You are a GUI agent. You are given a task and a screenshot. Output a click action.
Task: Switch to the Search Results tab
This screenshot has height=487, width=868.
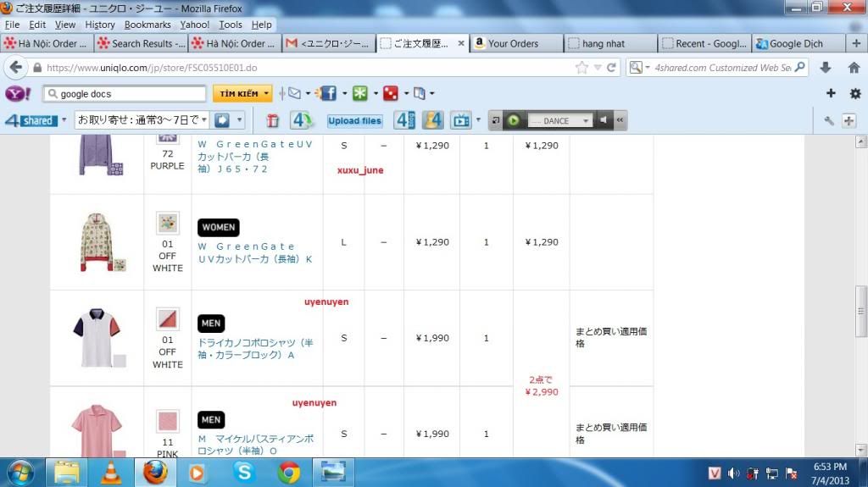tap(141, 43)
